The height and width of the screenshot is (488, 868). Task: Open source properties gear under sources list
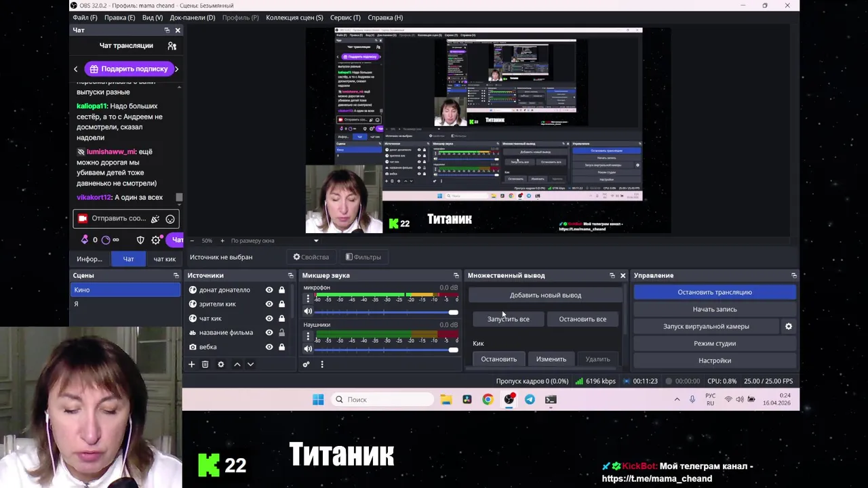[220, 365]
